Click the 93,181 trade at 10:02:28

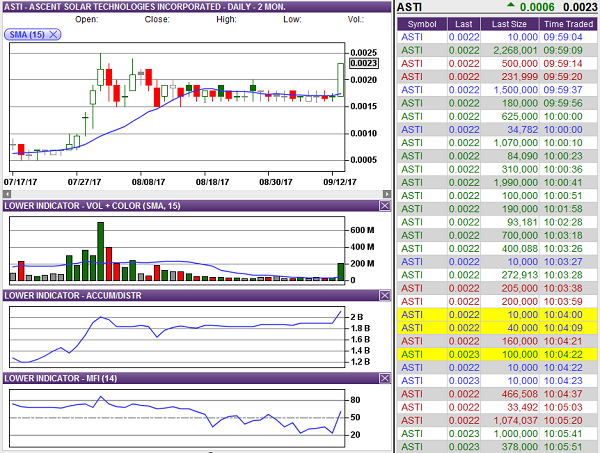coord(497,222)
